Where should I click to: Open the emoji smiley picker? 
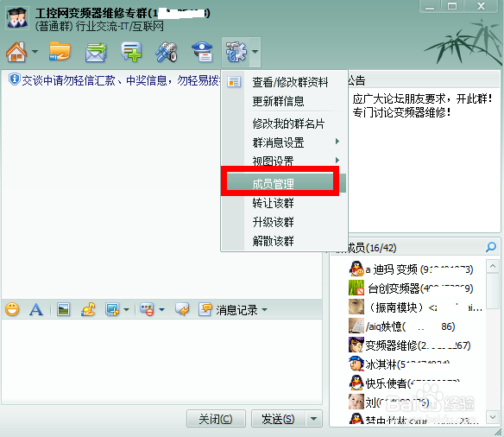click(12, 310)
